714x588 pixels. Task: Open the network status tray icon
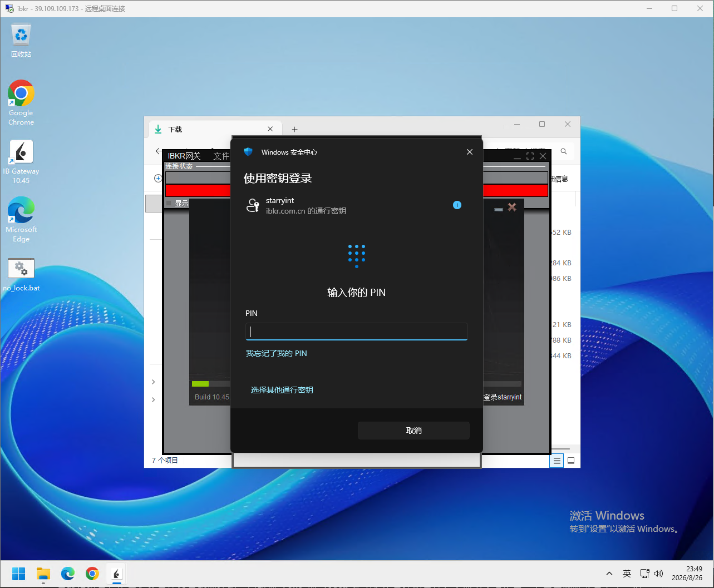click(645, 574)
